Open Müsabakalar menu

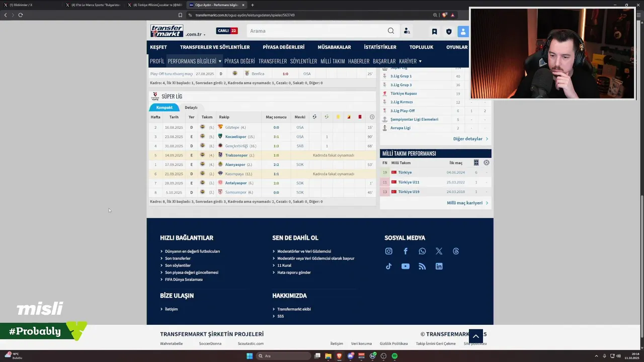pyautogui.click(x=334, y=47)
